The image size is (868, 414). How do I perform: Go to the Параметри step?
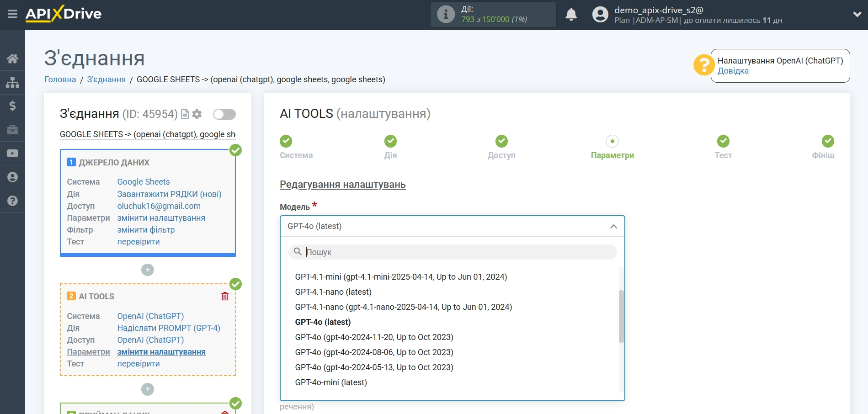(612, 141)
